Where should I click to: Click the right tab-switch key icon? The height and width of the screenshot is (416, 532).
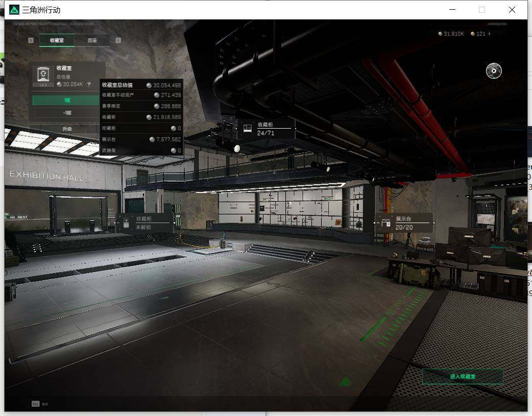118,40
